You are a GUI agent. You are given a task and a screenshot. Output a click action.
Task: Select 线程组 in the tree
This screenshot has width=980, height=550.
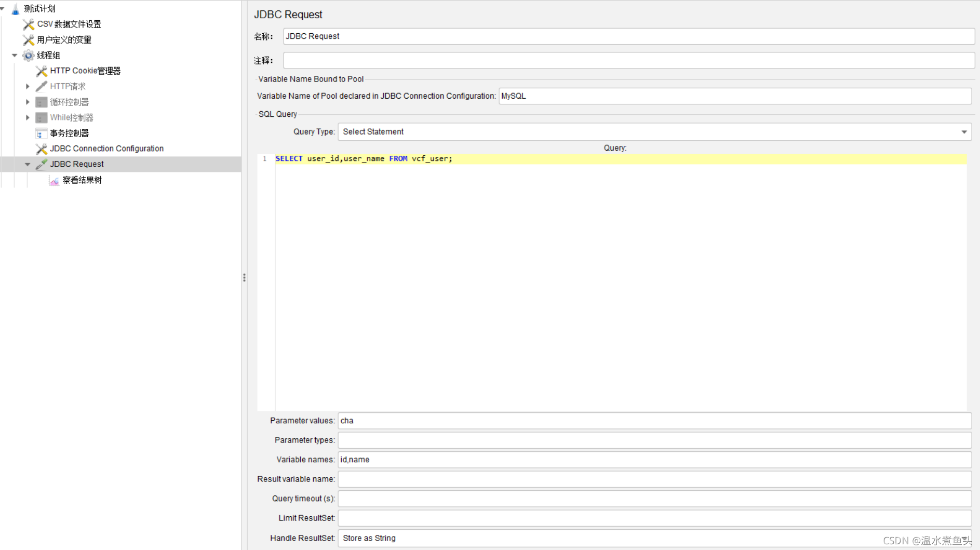(x=48, y=56)
